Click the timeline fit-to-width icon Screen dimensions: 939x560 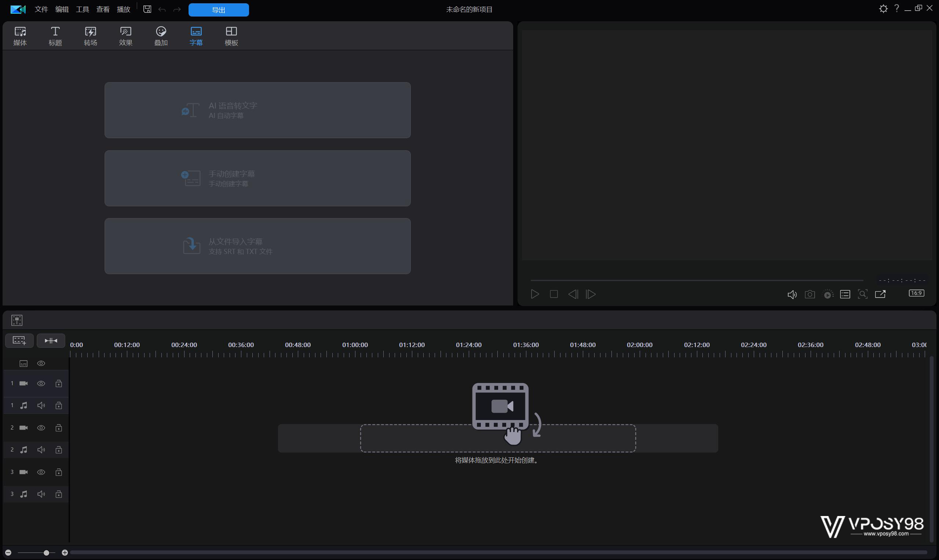[51, 341]
